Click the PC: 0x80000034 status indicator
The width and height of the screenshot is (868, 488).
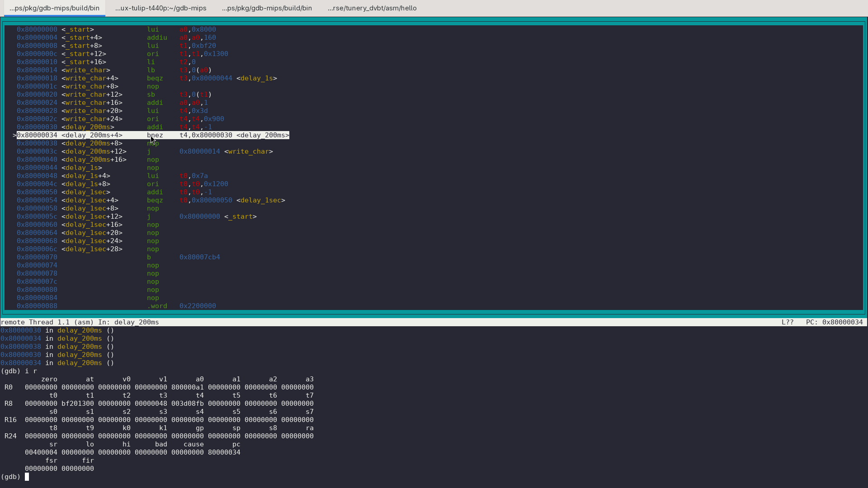tap(834, 322)
